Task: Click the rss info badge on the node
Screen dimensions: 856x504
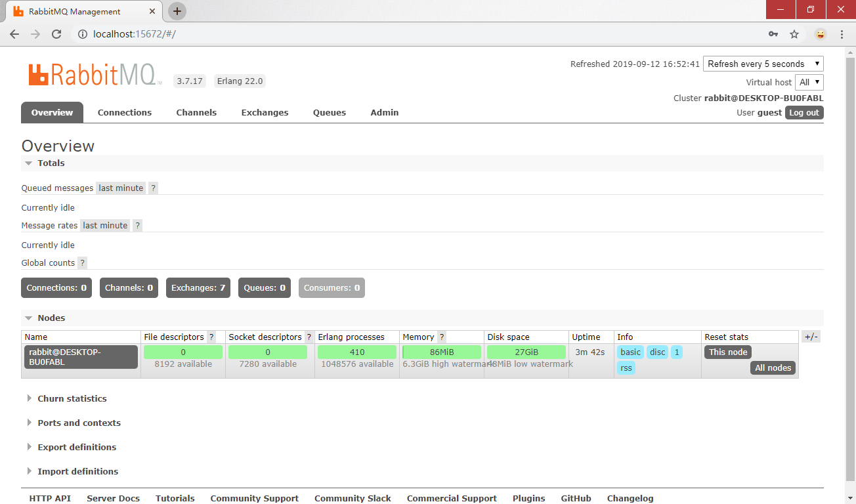Action: click(x=626, y=367)
